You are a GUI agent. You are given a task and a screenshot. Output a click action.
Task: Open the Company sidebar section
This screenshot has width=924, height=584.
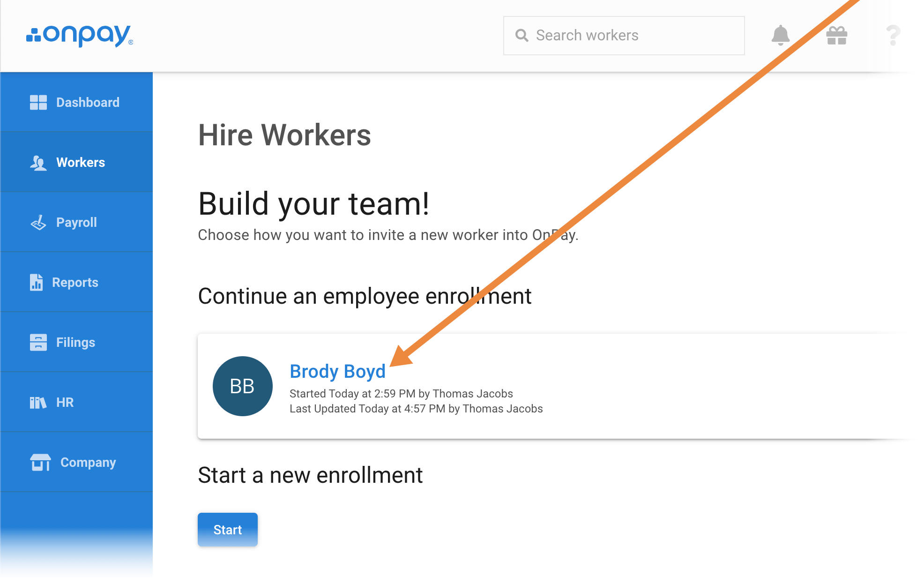(88, 463)
